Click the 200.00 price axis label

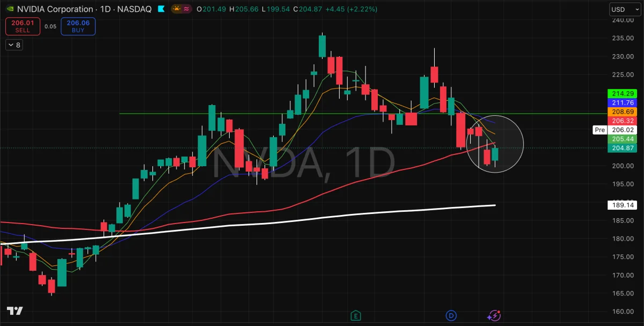point(623,166)
